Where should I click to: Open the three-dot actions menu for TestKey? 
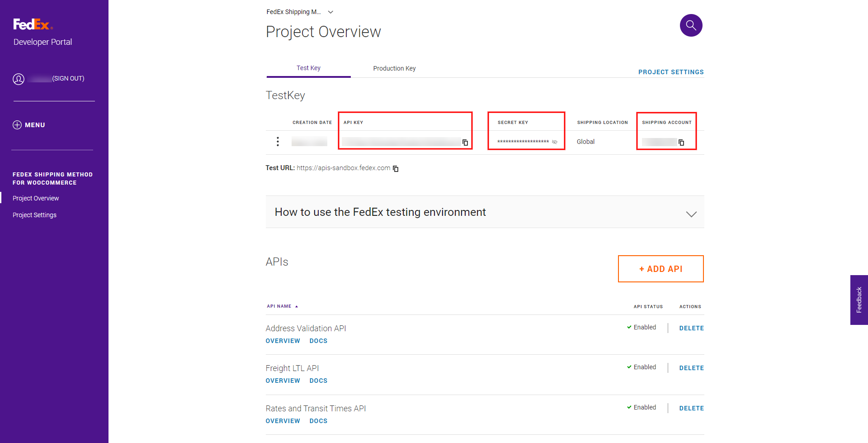point(278,141)
